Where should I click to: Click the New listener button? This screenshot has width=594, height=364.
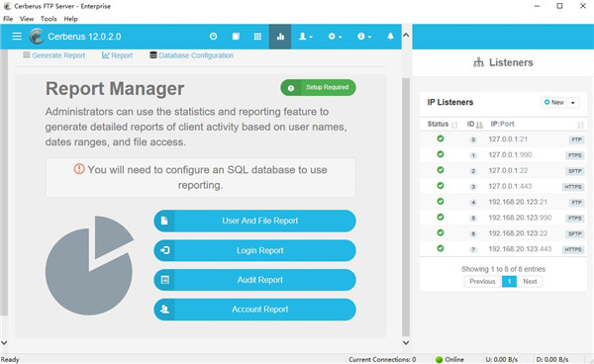[553, 102]
